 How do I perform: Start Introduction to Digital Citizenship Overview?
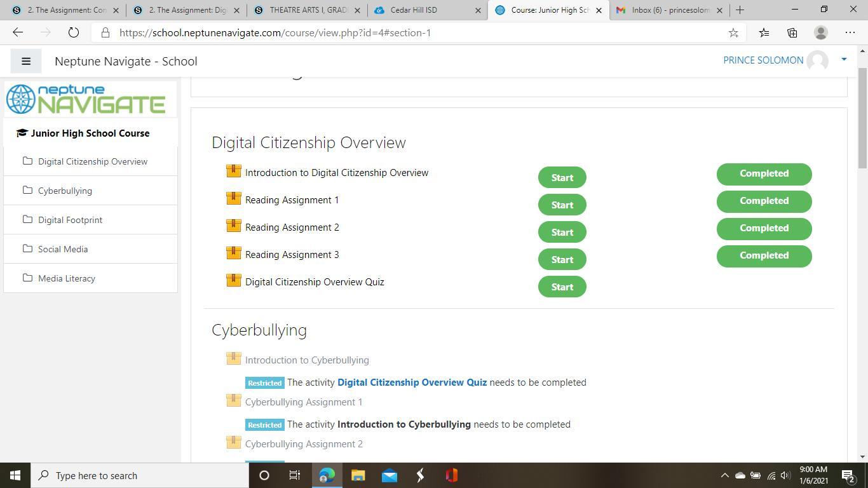coord(562,177)
